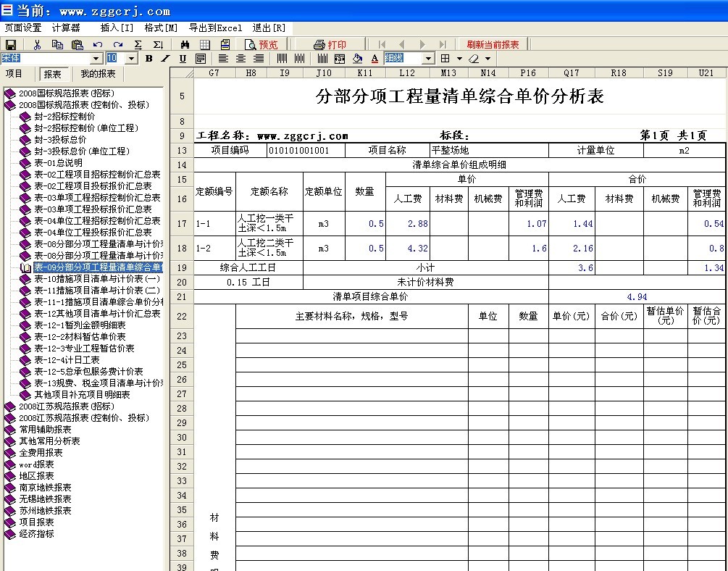This screenshot has width=728, height=571.
Task: Click the grid table icon in toolbar
Action: pos(205,45)
